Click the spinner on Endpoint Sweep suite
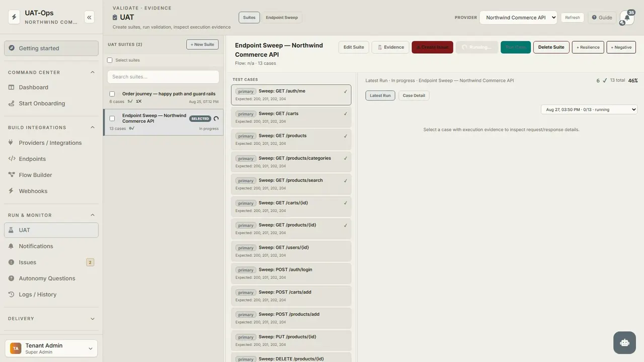The width and height of the screenshot is (644, 362). click(x=216, y=119)
